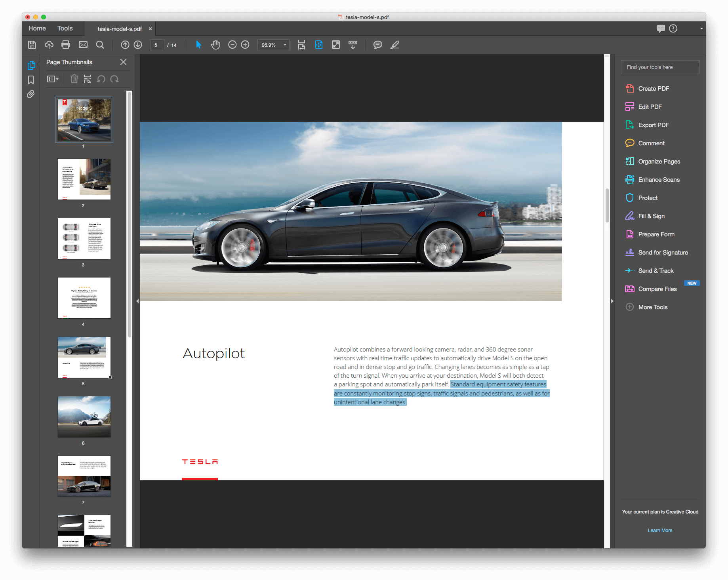Select page 3 thumbnail
Image resolution: width=728 pixels, height=580 pixels.
(x=84, y=238)
